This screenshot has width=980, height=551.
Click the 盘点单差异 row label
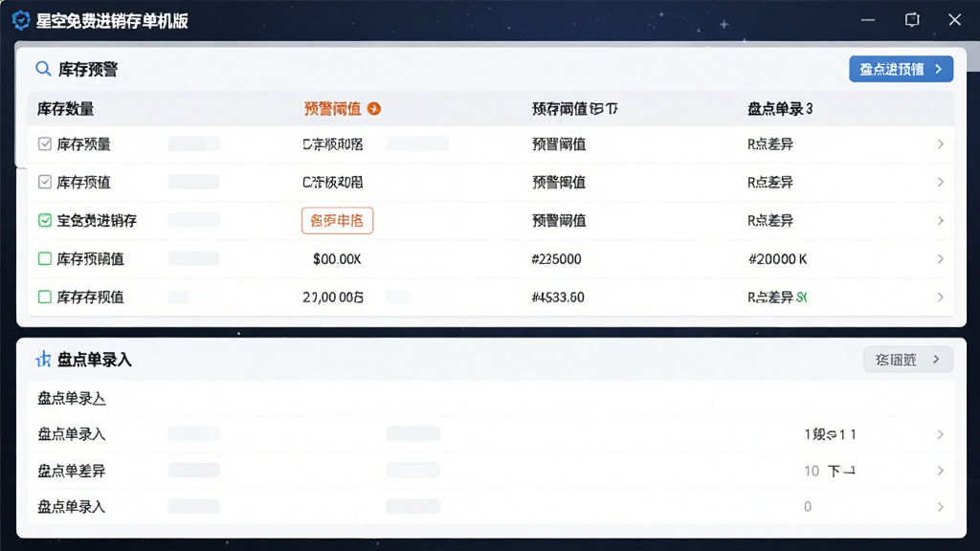coord(71,471)
